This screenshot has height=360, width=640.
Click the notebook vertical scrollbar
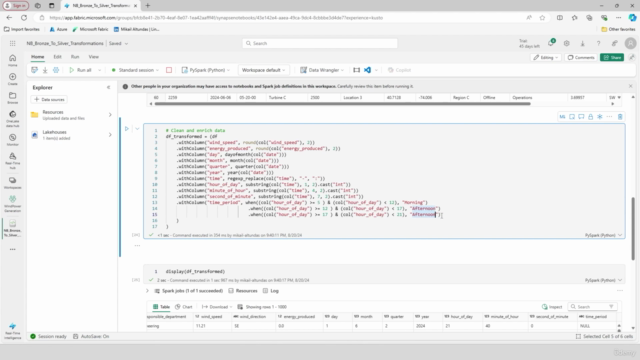click(x=633, y=229)
